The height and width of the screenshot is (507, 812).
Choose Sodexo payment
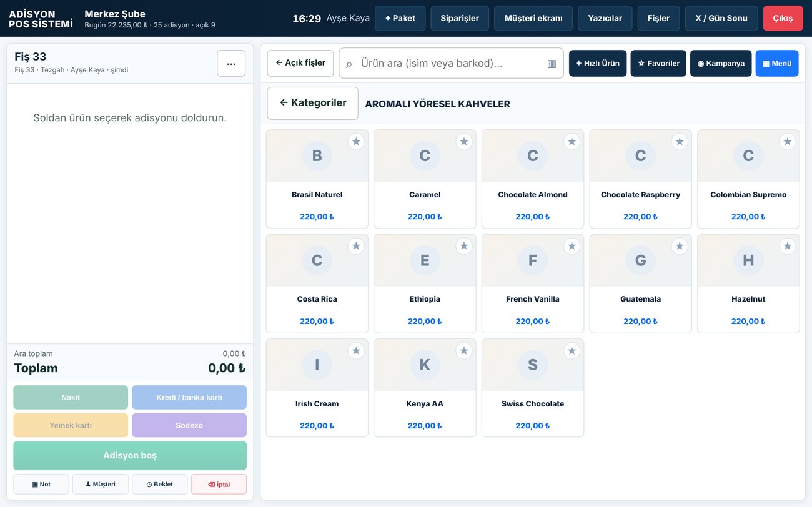[189, 425]
